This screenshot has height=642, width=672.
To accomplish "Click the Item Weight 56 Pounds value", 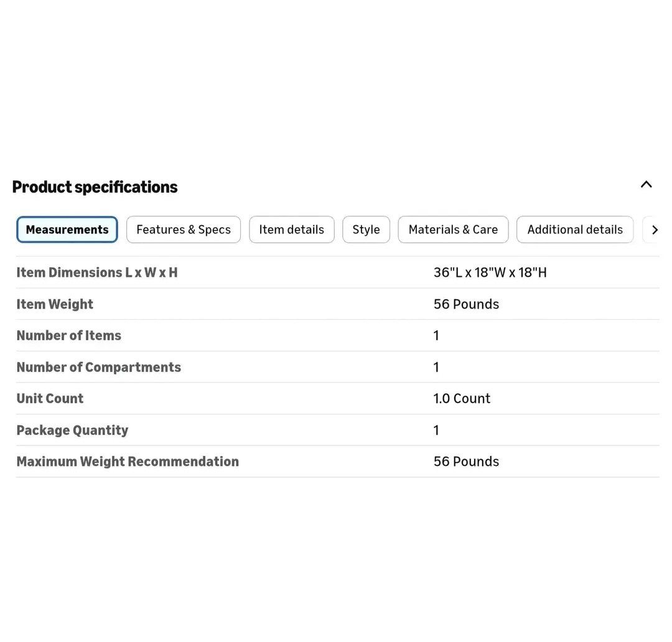I will tap(466, 304).
